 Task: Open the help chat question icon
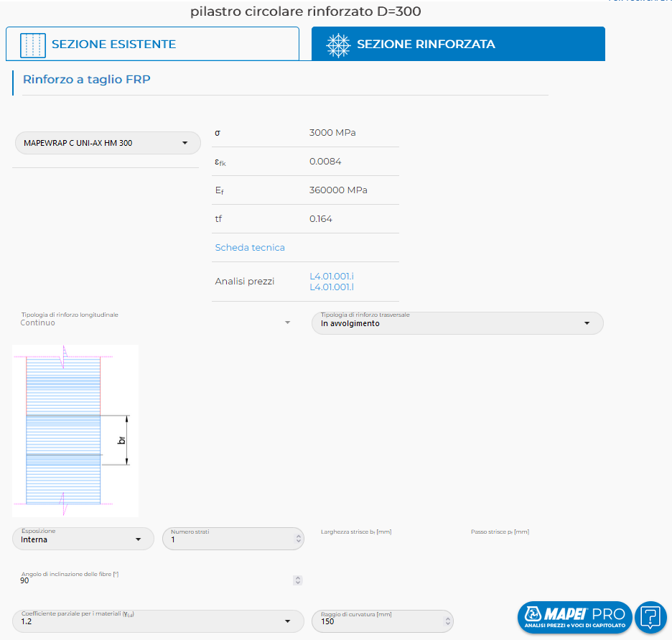650,617
